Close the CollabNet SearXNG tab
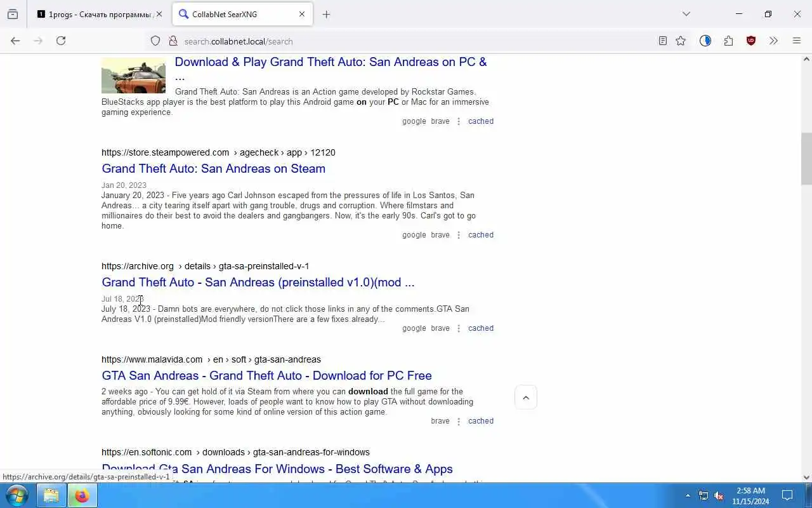Image resolution: width=812 pixels, height=508 pixels. click(302, 14)
